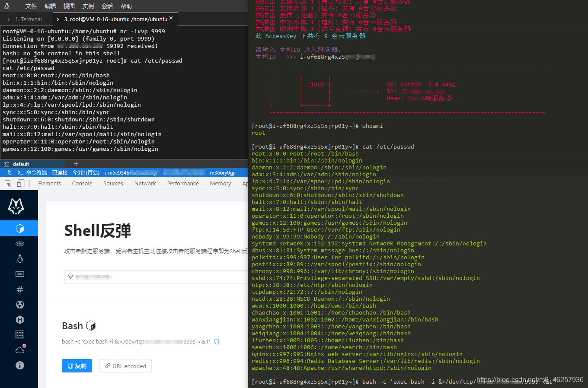Viewport: 588px width, 388px height.
Task: Open the 编辑 menu
Action: (x=50, y=6)
